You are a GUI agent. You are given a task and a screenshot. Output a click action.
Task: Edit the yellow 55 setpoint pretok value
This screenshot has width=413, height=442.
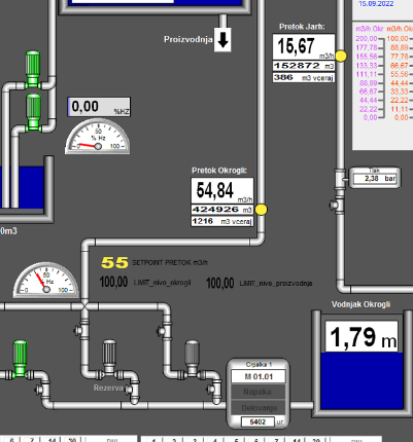coord(115,263)
